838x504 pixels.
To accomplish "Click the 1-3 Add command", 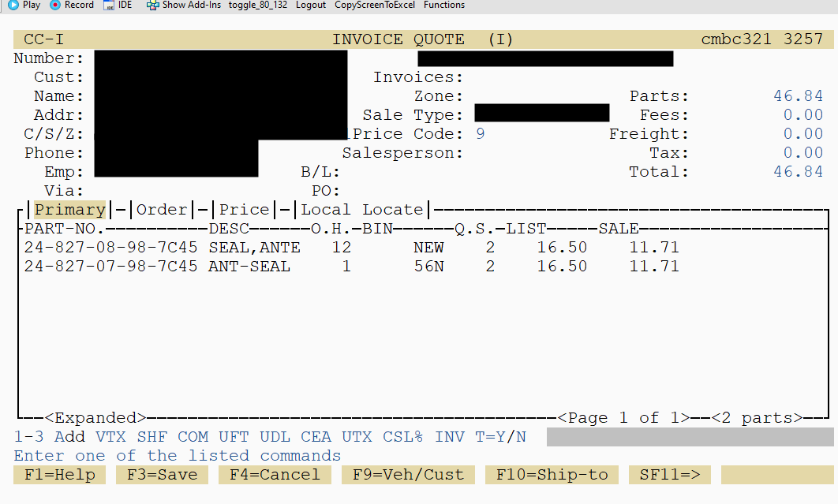I will (49, 437).
